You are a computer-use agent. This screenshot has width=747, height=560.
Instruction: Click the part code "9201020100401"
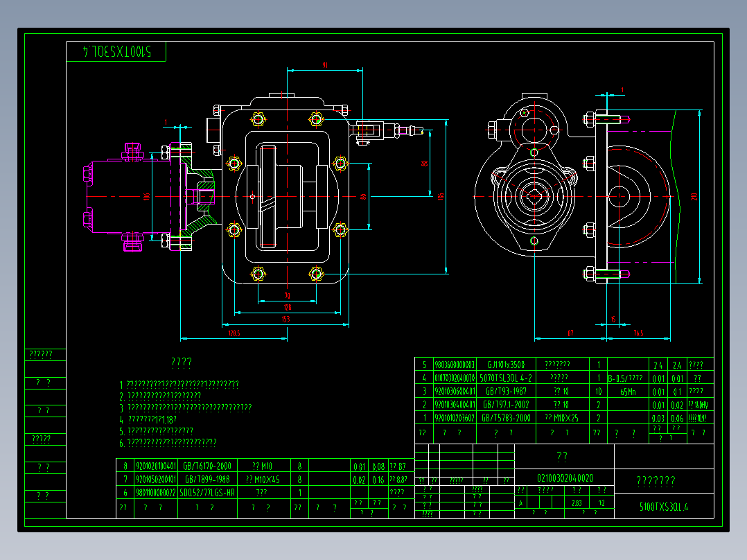[156, 466]
